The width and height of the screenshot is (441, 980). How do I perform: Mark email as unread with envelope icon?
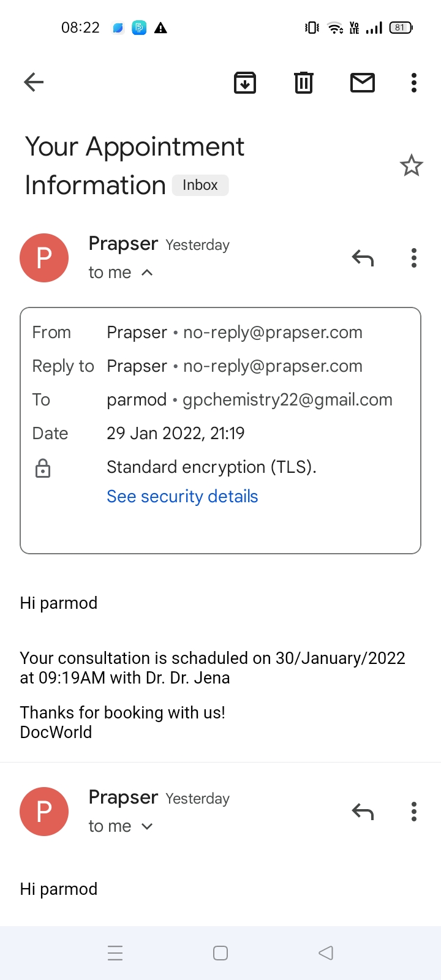point(363,83)
